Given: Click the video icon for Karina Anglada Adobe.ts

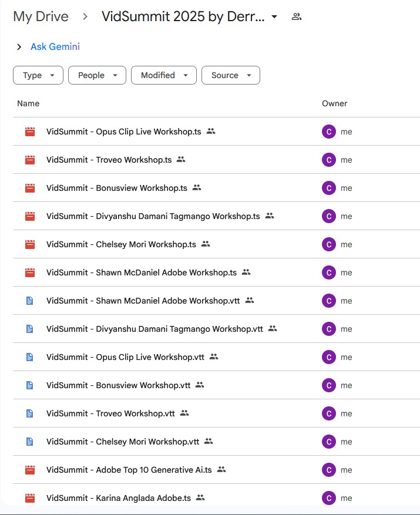Looking at the screenshot, I should [30, 498].
